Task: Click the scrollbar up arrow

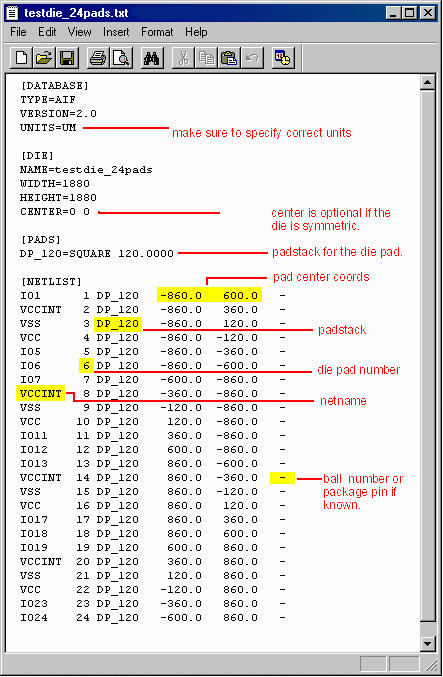Action: tap(427, 82)
